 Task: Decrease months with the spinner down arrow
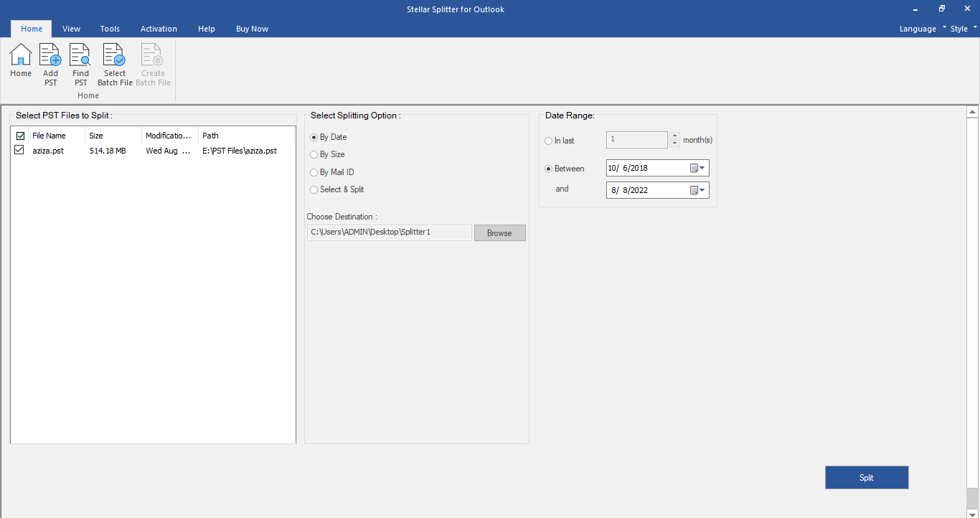pyautogui.click(x=674, y=143)
